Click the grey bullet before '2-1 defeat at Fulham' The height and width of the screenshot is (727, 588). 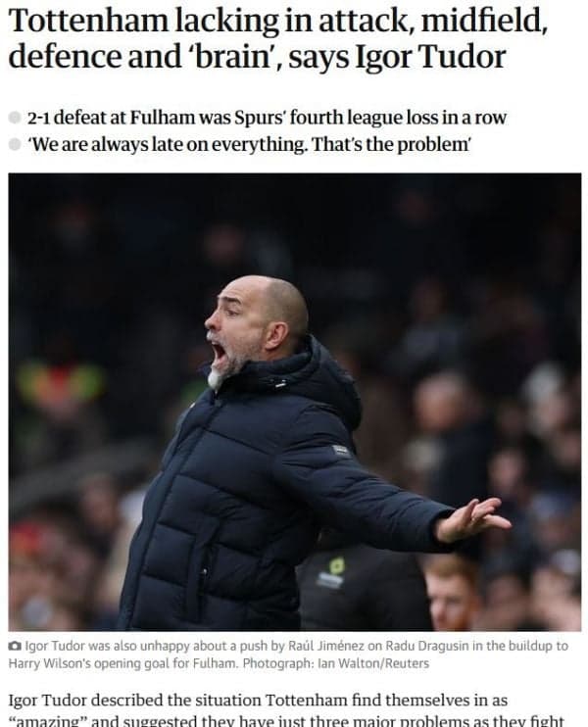coord(15,118)
